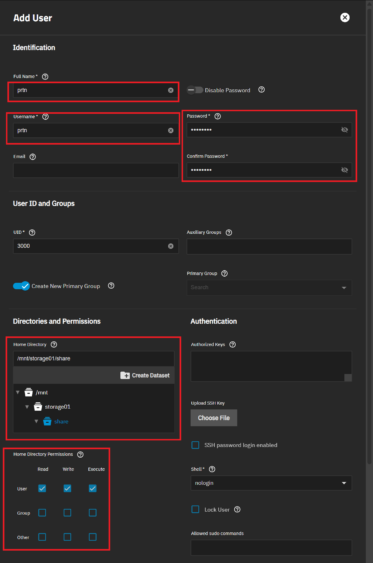Toggle the Disable Password switch

tap(195, 90)
